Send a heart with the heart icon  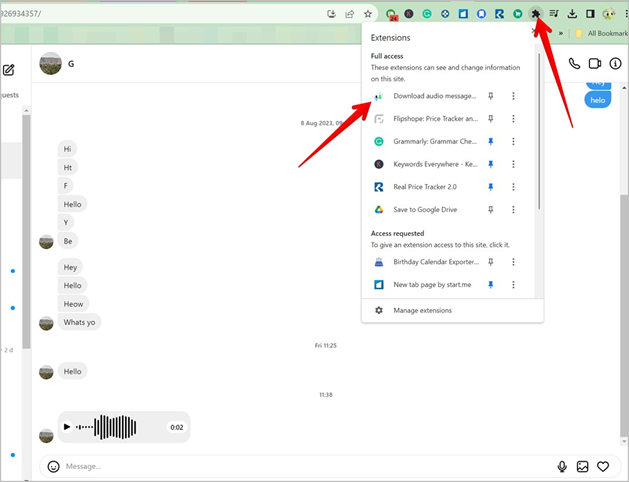603,466
